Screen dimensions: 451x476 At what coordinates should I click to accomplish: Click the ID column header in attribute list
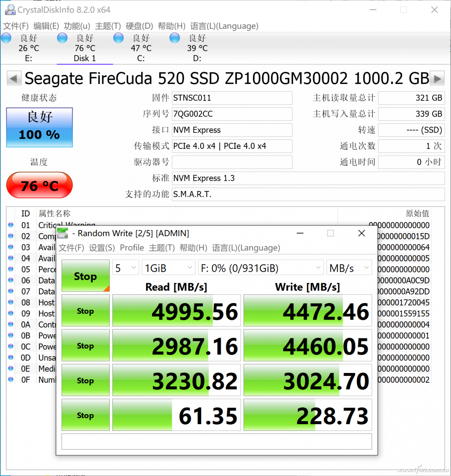click(26, 214)
